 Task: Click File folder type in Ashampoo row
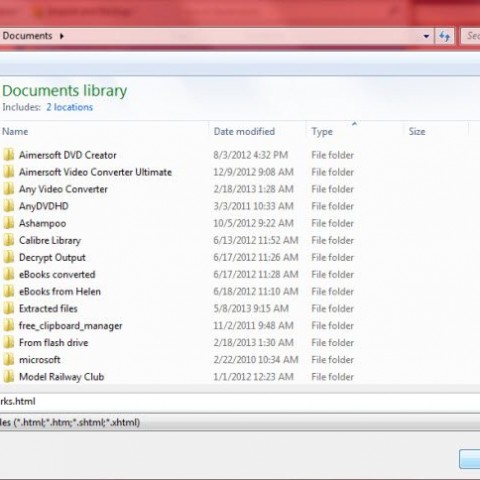[x=332, y=223]
